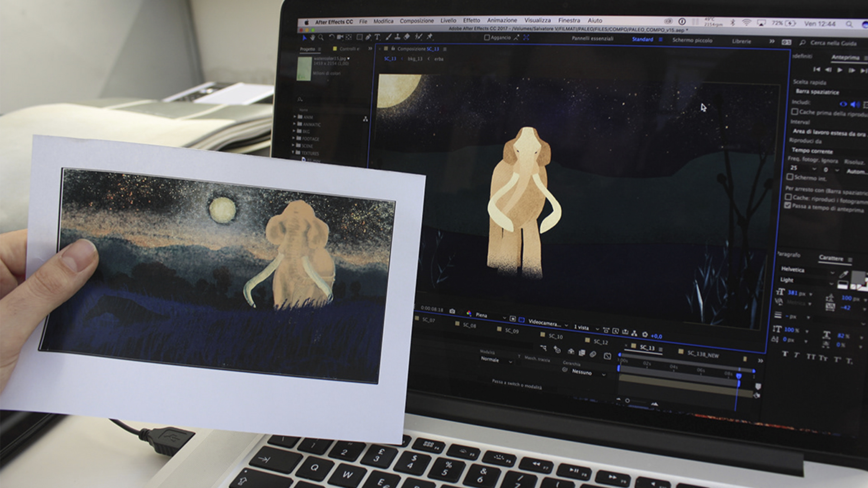Select the Clone Stamp tool

(397, 37)
